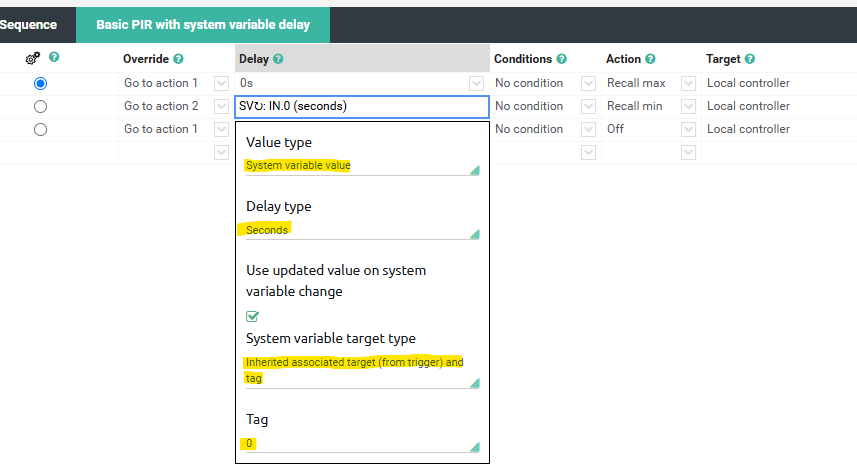Select Basic PIR with system variable delay tab
This screenshot has width=857, height=475.
click(203, 25)
